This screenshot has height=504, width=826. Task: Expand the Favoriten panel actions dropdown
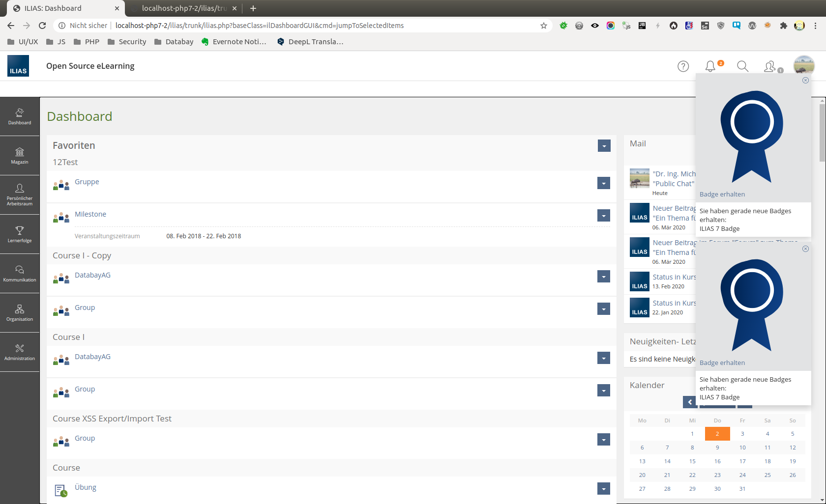(x=604, y=146)
